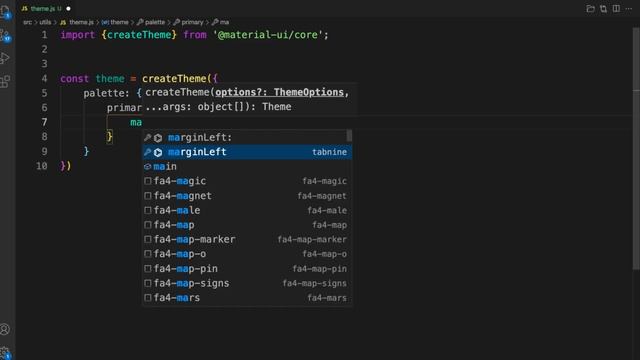The image size is (640, 360).
Task: Click the 'theme' variable on line 4
Action: click(110, 79)
